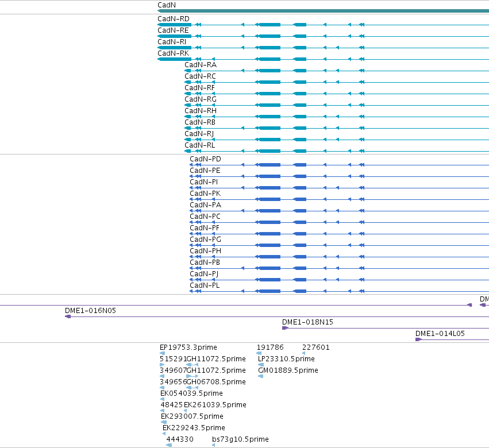This screenshot has width=489, height=448.
Task: Select transcript CadN-RD label
Action: [x=174, y=19]
